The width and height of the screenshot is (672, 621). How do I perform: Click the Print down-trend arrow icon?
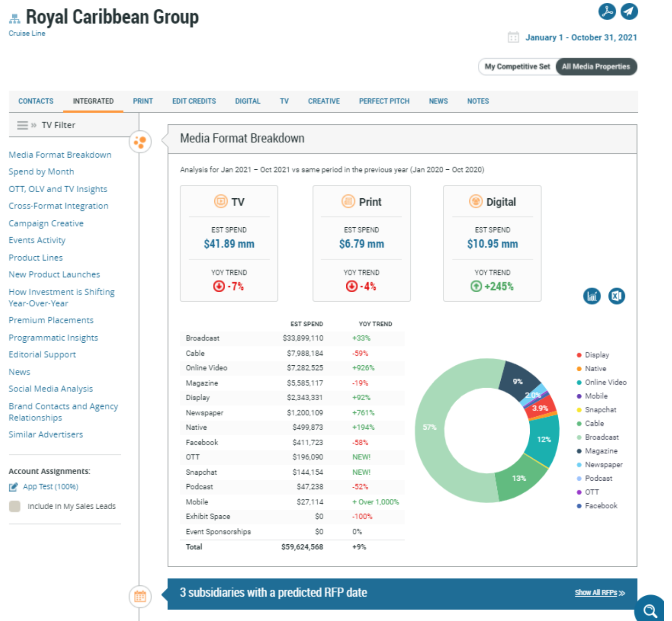351,286
